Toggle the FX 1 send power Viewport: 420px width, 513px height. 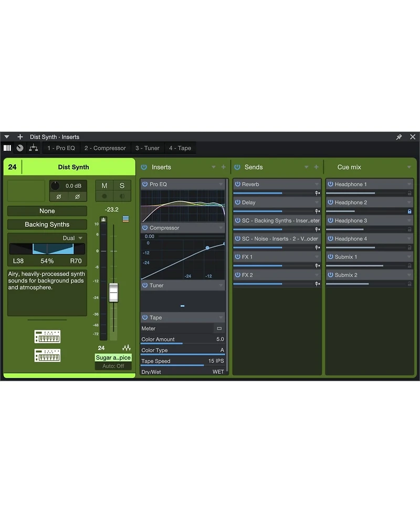238,256
